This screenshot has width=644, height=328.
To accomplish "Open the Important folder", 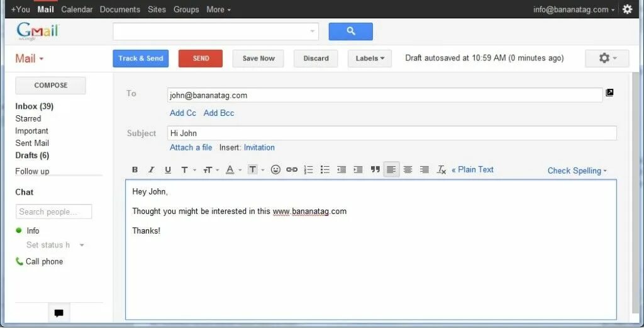I will pos(31,131).
